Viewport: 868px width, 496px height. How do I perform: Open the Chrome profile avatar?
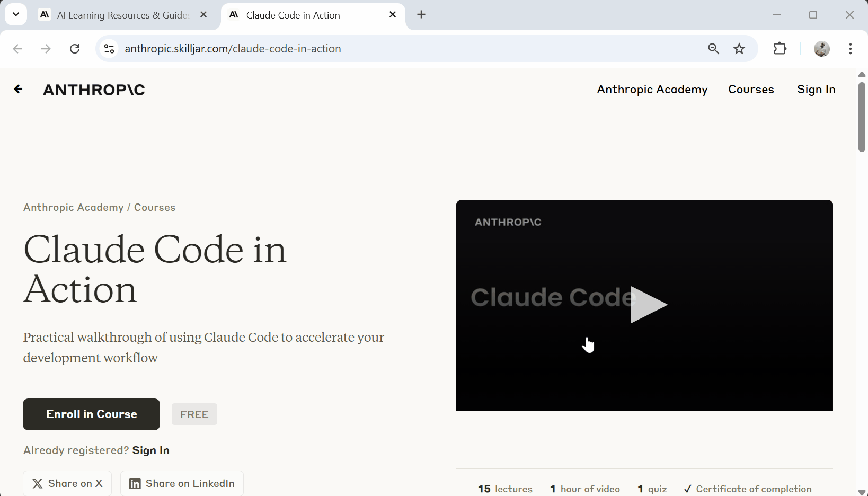point(822,49)
